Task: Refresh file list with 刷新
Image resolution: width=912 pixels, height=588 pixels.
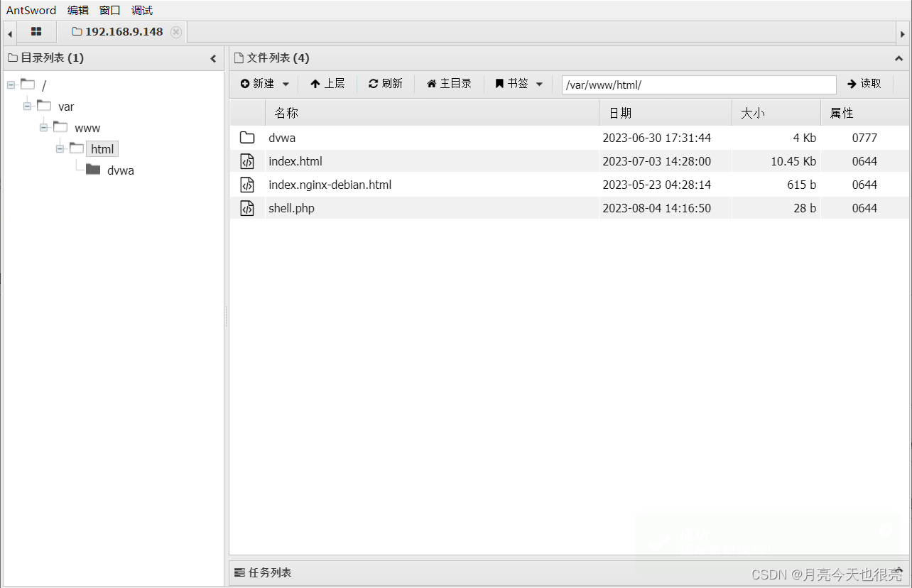Action: pos(386,84)
